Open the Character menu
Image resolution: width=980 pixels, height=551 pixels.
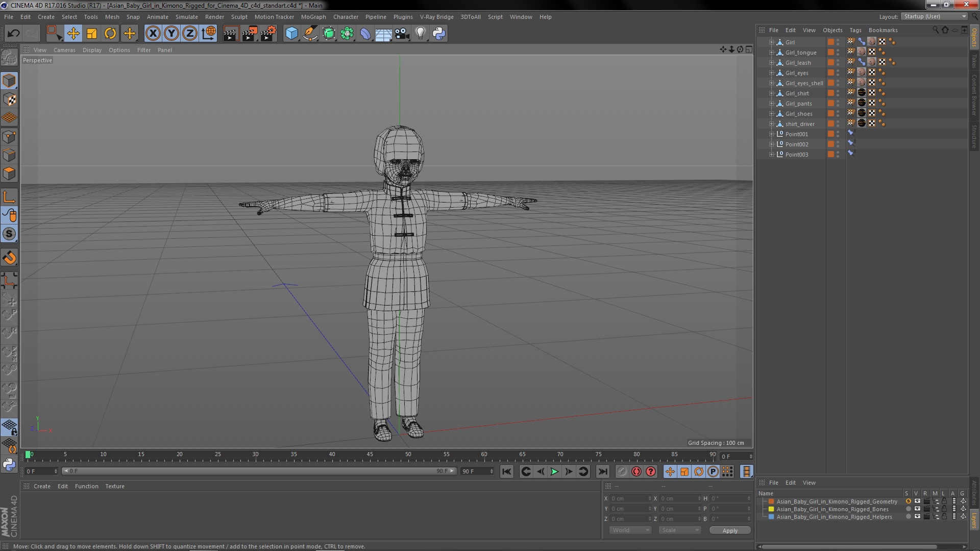pyautogui.click(x=346, y=17)
